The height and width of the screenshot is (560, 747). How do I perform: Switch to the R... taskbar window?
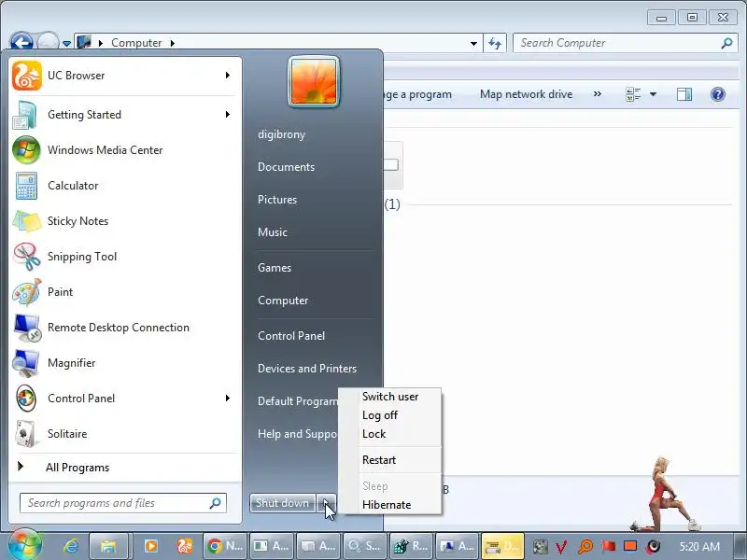coord(411,546)
